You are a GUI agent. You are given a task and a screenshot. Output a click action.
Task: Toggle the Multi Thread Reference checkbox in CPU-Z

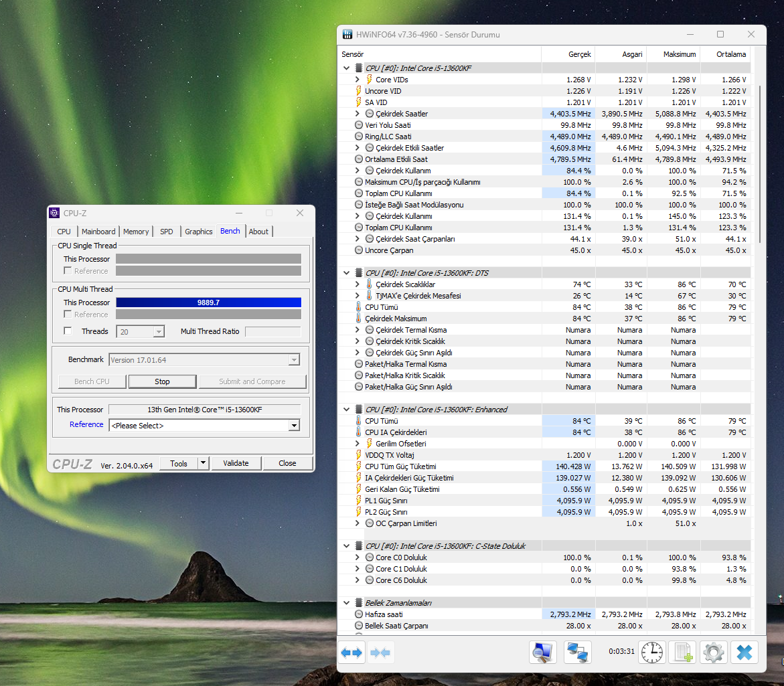coord(68,315)
